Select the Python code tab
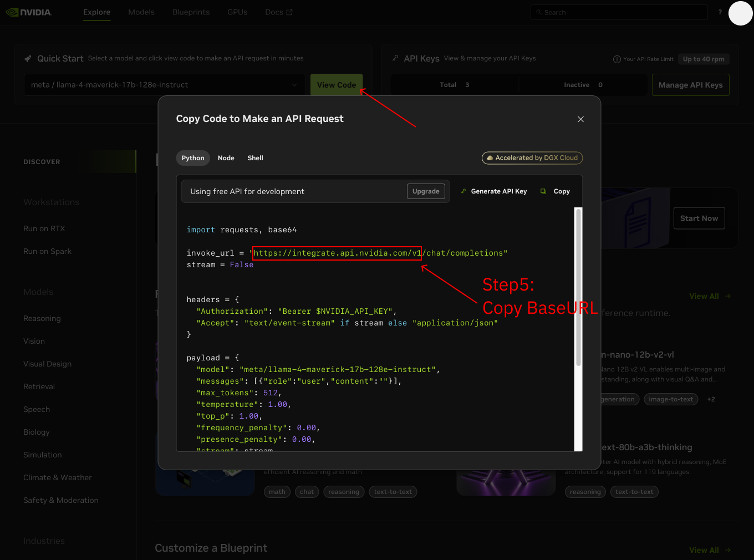Viewport: 754px width, 560px height. 193,158
